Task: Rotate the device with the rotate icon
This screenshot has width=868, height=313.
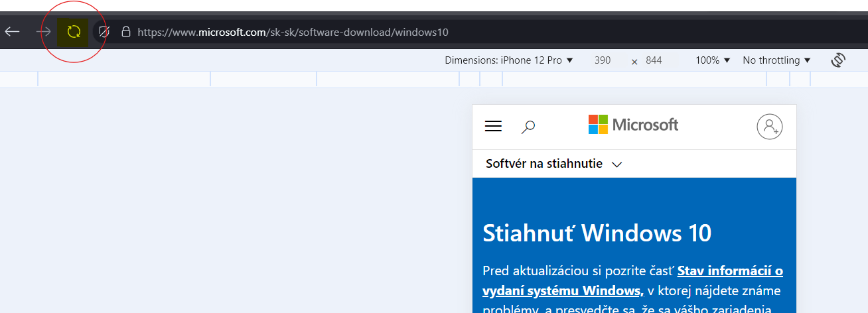Action: pyautogui.click(x=838, y=60)
